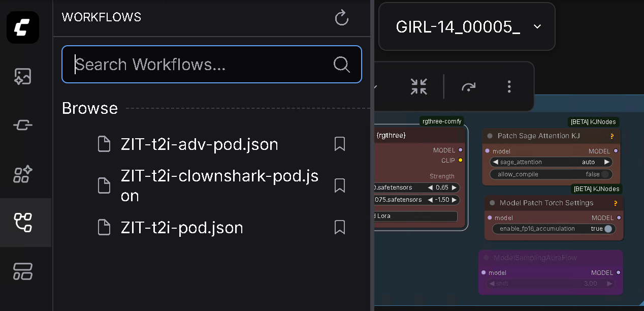Image resolution: width=644 pixels, height=311 pixels.
Task: Click the Patch Sage Attention help icon
Action: click(x=612, y=136)
